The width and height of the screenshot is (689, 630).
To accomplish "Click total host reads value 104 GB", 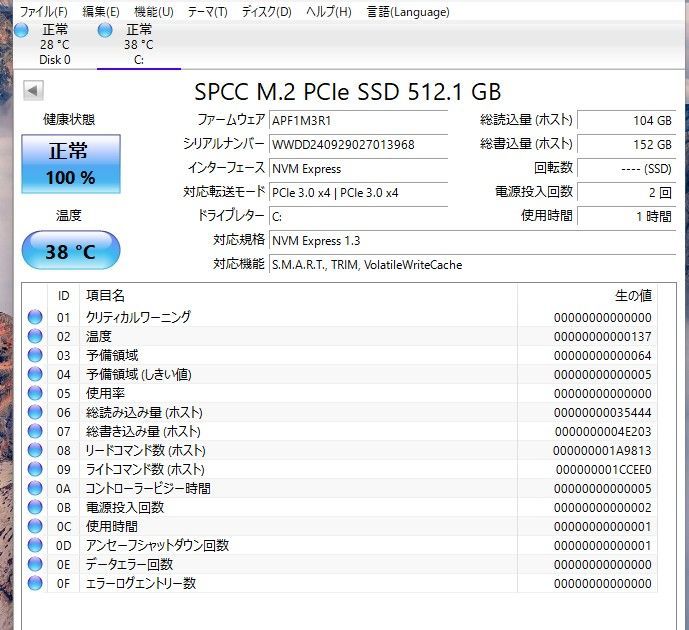I will 627,121.
